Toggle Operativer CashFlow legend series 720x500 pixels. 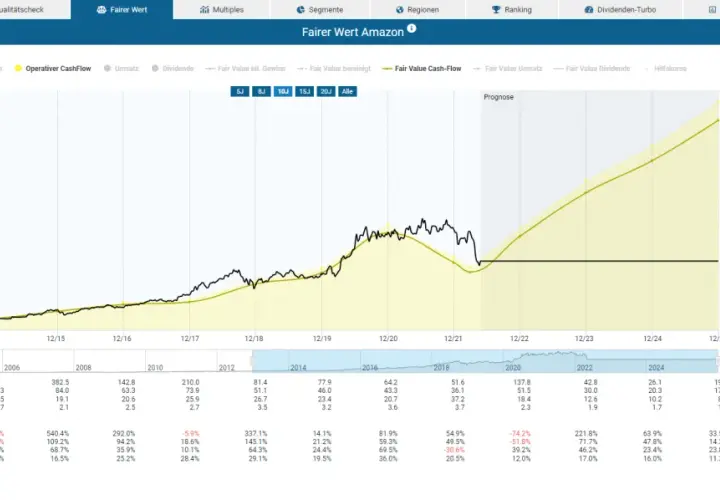coord(53,68)
